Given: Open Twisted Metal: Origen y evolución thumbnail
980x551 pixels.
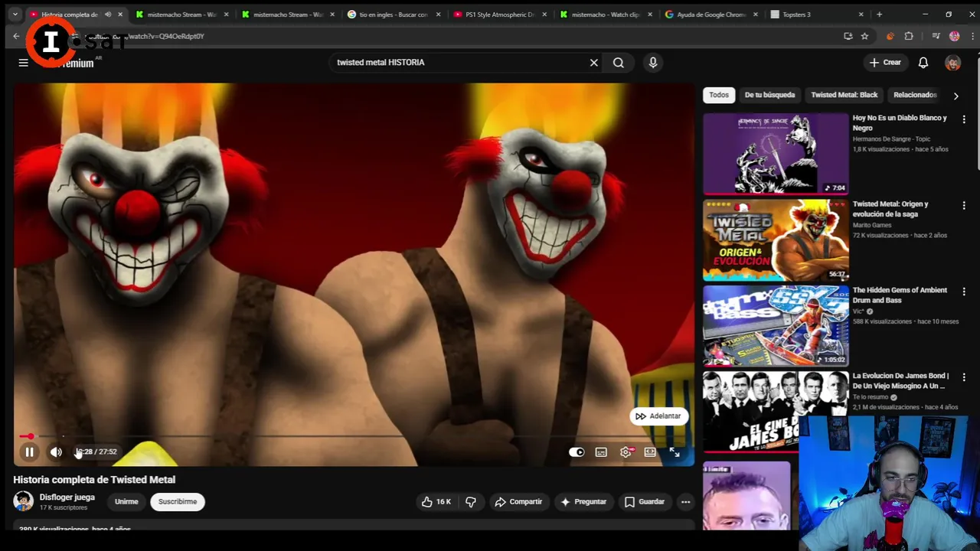Looking at the screenshot, I should 776,240.
